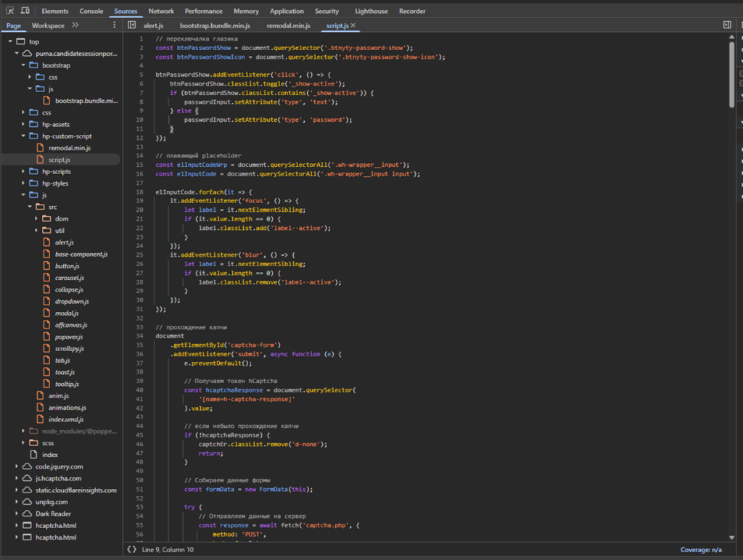Image resolution: width=743 pixels, height=560 pixels.
Task: Expand the util folder arrow
Action: [36, 230]
